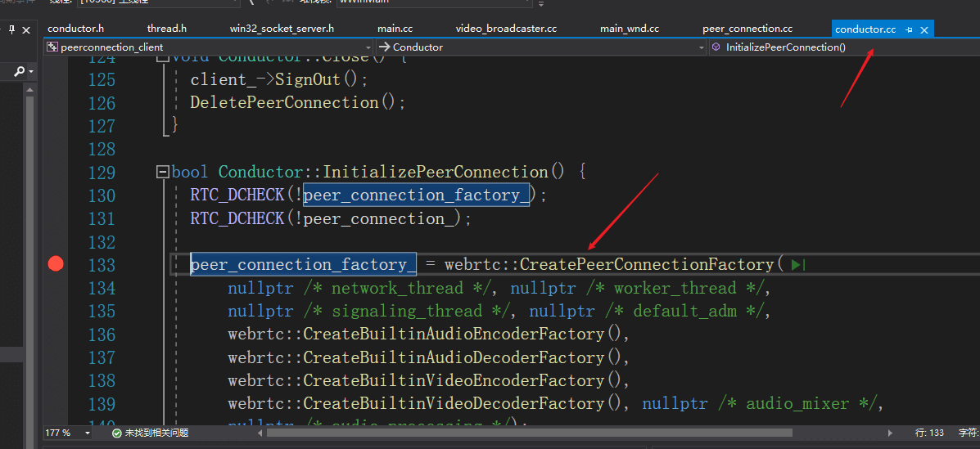Click line number 125
Image resolution: width=980 pixels, height=449 pixels.
tap(102, 79)
